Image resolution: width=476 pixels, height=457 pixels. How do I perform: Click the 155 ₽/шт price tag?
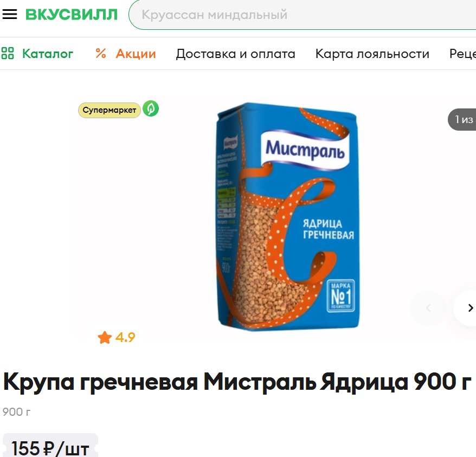(50, 446)
